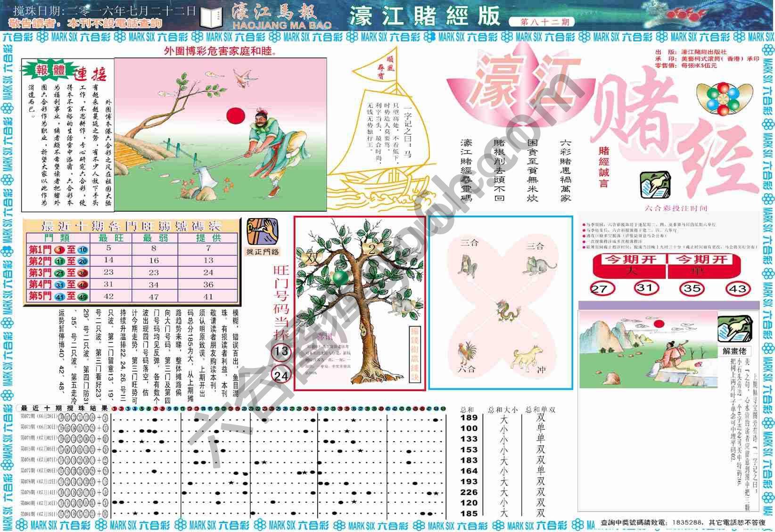Click the 查詢中獎號碼請致電 1835288 footer line
The image size is (775, 532).
pos(683,523)
